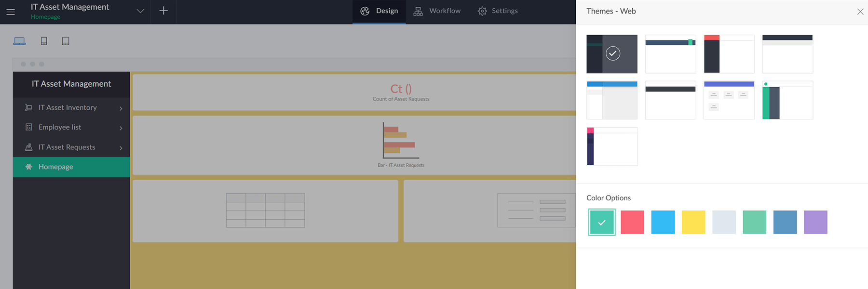Click the table grid placeholder panel
This screenshot has width=868, height=289.
[x=266, y=211]
